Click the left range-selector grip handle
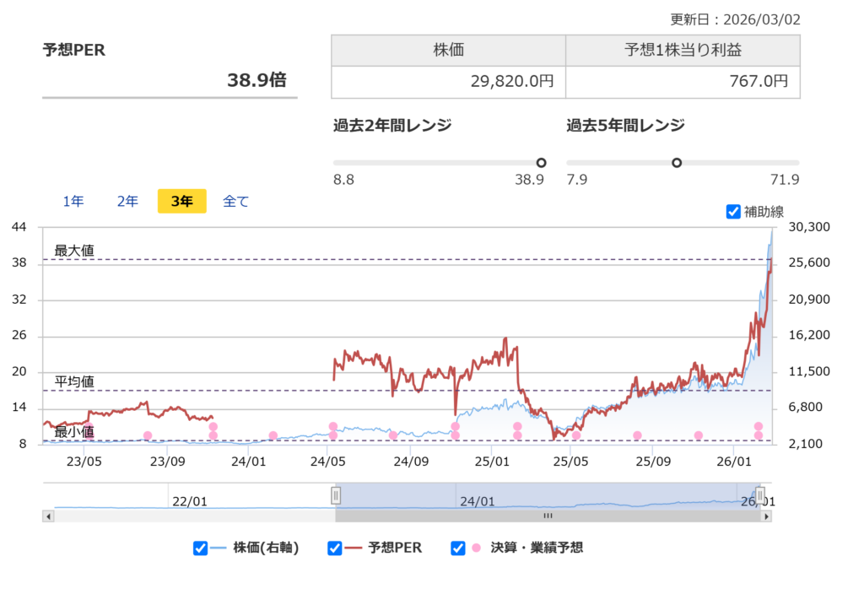Screen dimensions: 864x616 337,494
